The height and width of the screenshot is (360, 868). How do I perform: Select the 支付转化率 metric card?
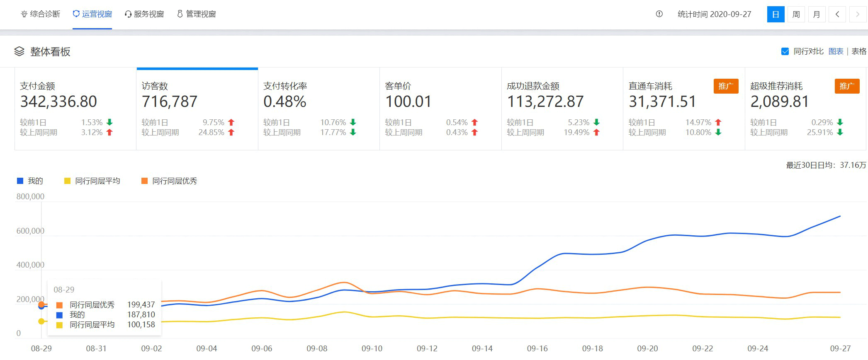click(319, 109)
